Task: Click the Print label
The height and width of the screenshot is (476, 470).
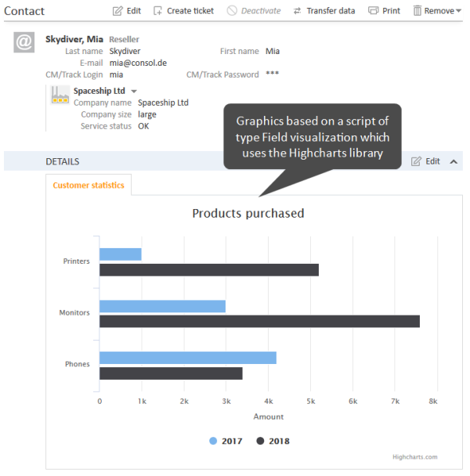Action: (391, 11)
